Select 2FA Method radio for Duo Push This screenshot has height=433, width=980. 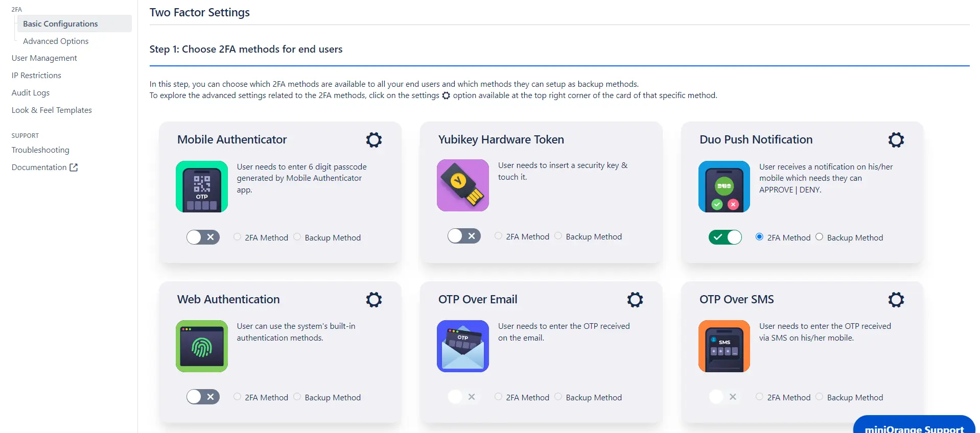(760, 237)
